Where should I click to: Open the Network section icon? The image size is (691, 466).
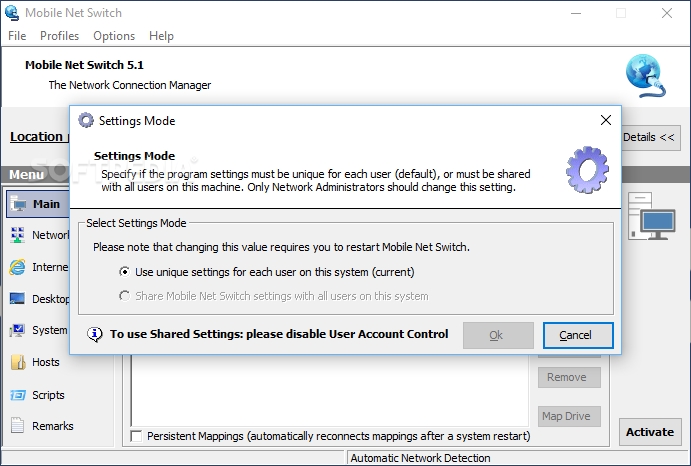[x=18, y=235]
